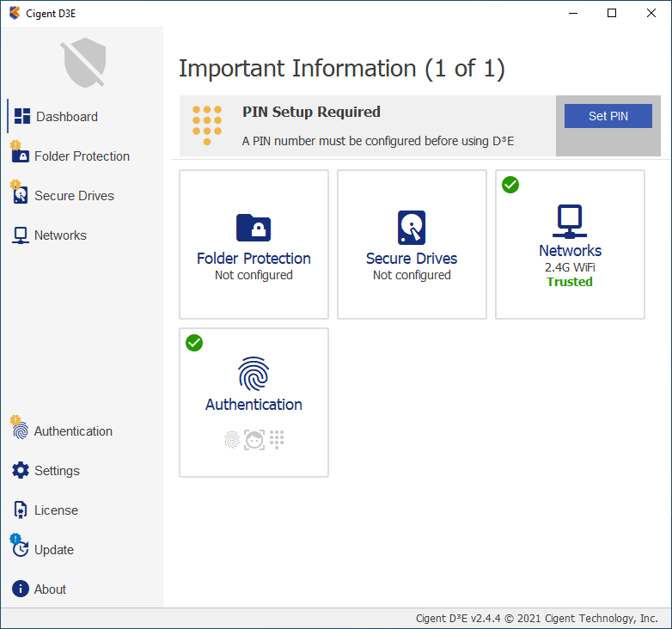Click the Folder Protection sidebar lock-folder icon

(x=20, y=156)
